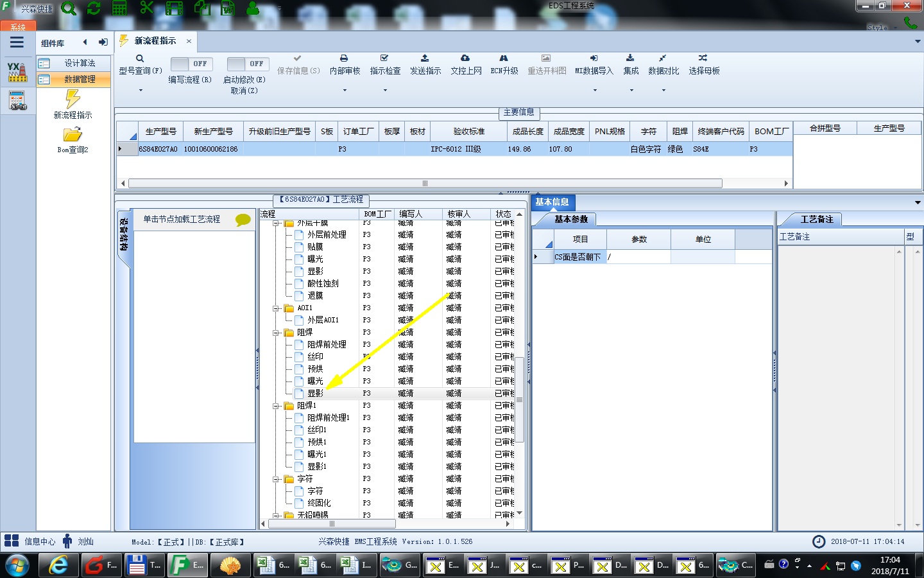Collapse the AOI1 tree folder
The height and width of the screenshot is (578, 924).
coord(277,308)
